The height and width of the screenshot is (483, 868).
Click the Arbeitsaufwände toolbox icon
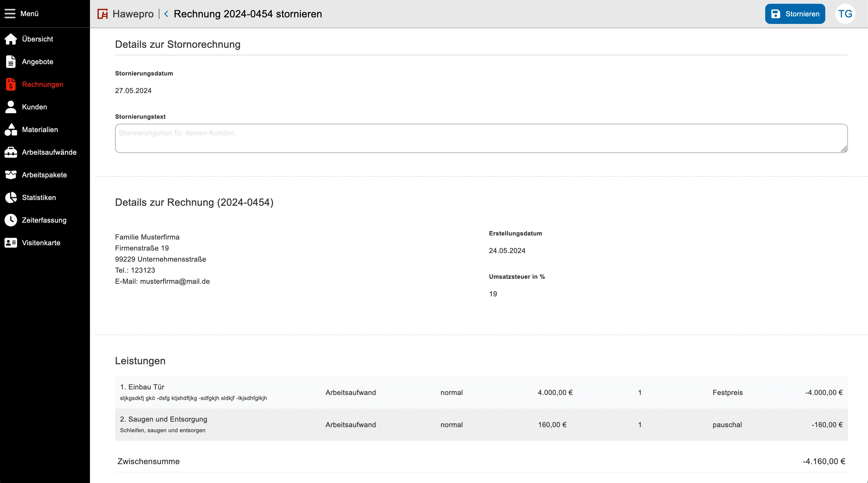[11, 152]
